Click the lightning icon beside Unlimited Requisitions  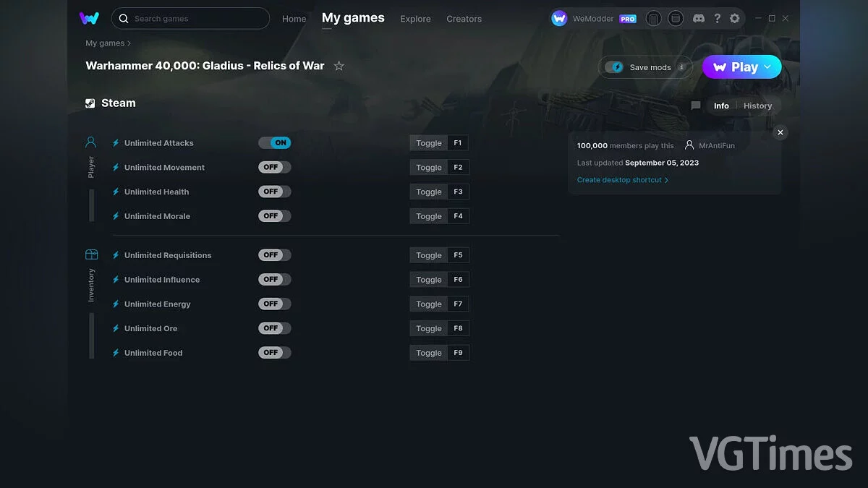click(116, 255)
